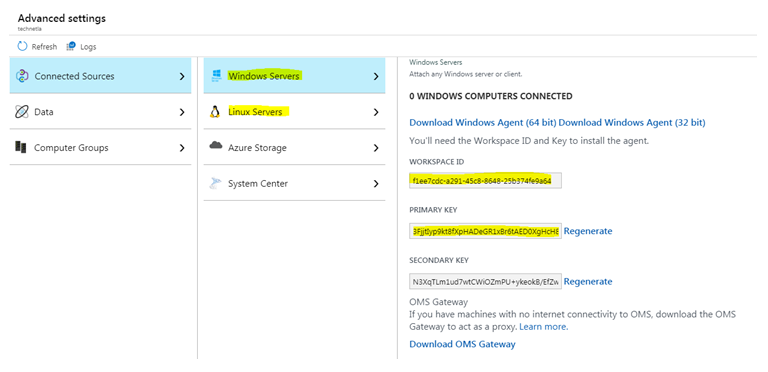Open the System Center menu entry
768x372 pixels.
coord(294,183)
